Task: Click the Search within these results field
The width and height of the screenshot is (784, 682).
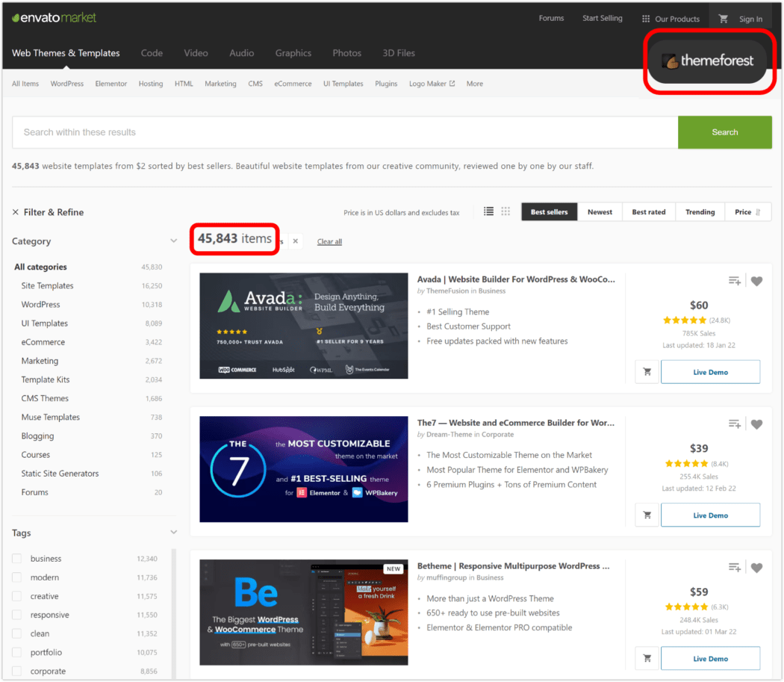Action: click(345, 132)
